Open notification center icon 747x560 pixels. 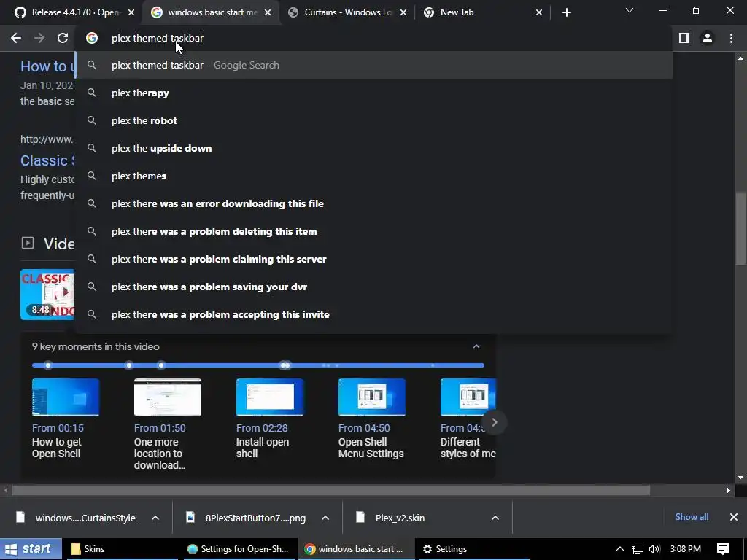pos(723,549)
